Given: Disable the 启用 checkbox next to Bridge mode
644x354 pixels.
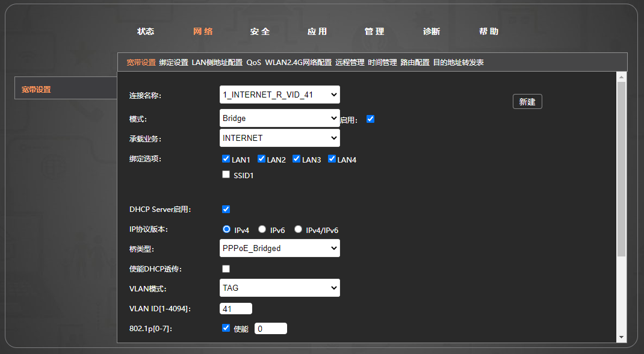Looking at the screenshot, I should 370,119.
